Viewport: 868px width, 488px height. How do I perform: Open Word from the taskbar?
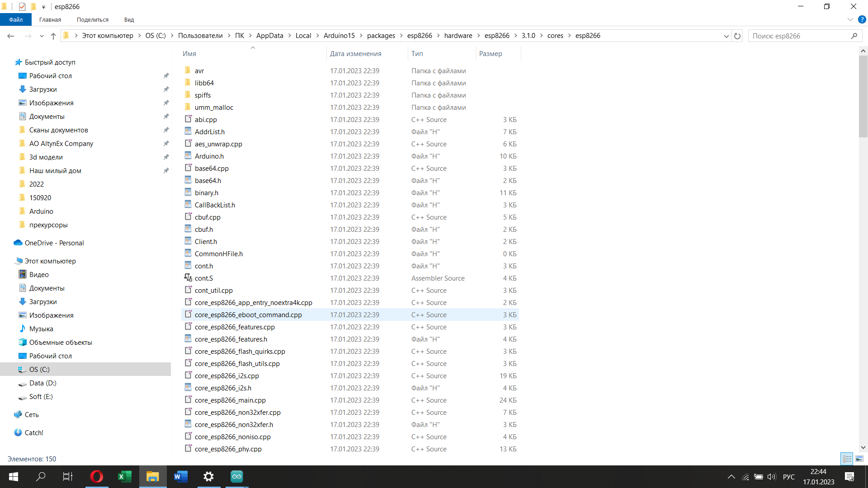[180, 477]
